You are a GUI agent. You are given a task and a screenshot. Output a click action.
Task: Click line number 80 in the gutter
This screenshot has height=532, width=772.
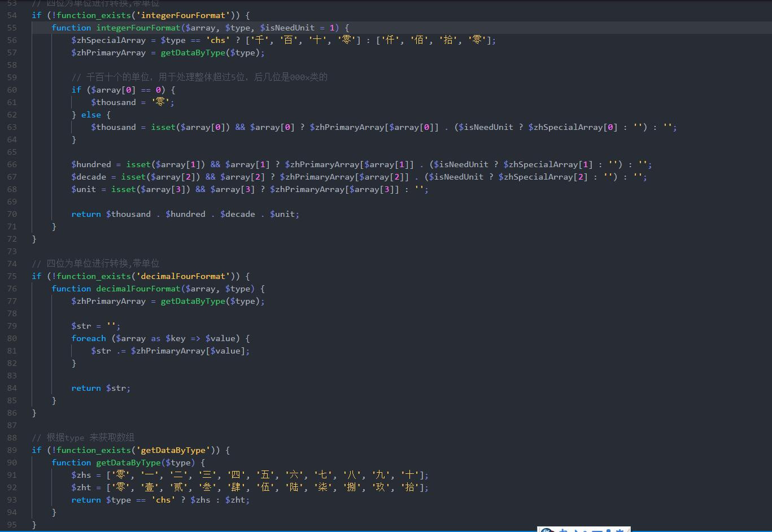click(x=12, y=338)
